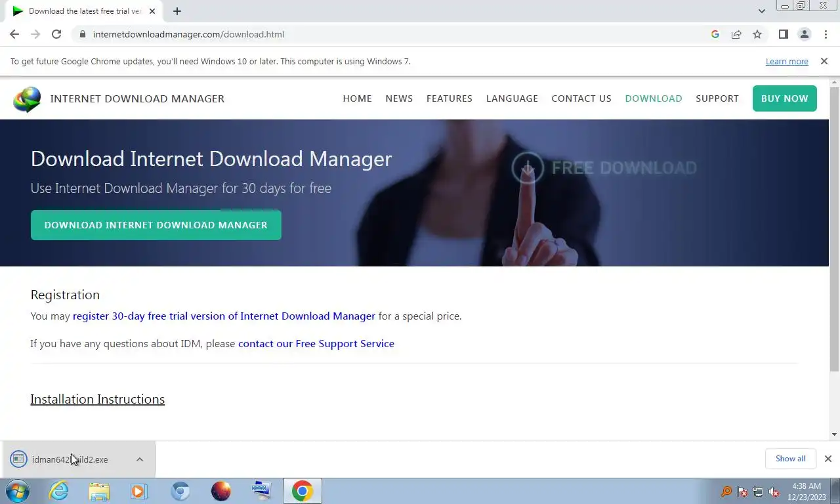
Task: Dismiss the Chrome update notification bar
Action: point(824,61)
